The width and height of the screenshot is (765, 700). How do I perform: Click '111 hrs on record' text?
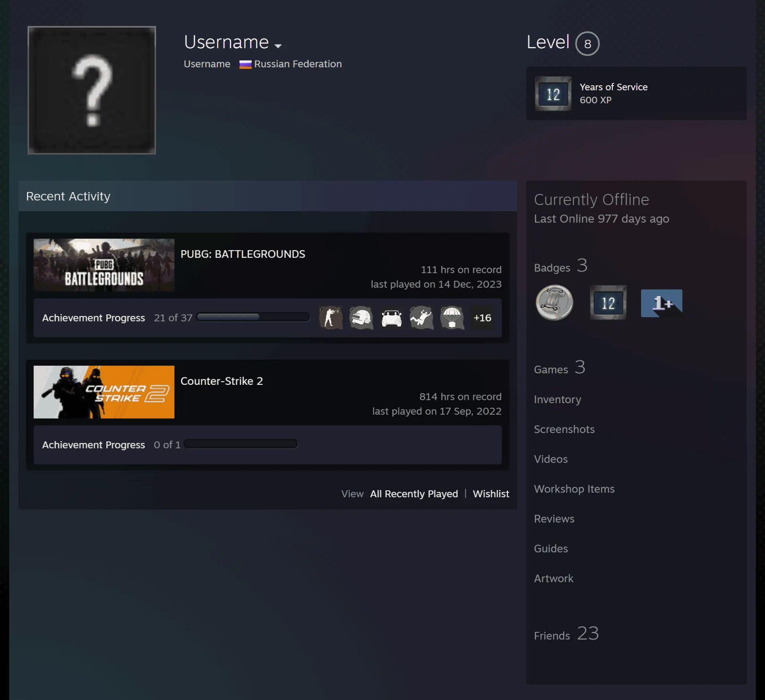461,270
